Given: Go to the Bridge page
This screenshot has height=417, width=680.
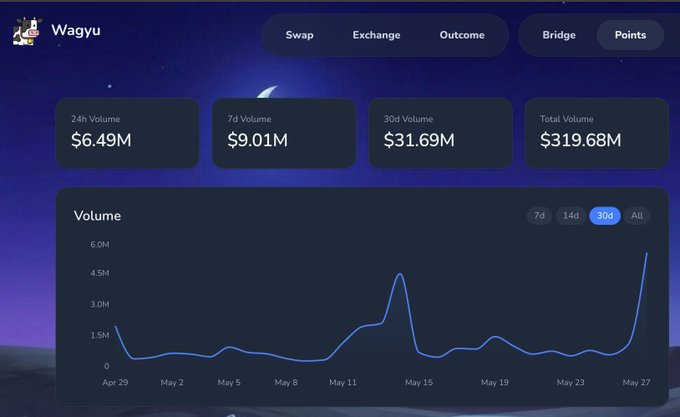Looking at the screenshot, I should 559,35.
